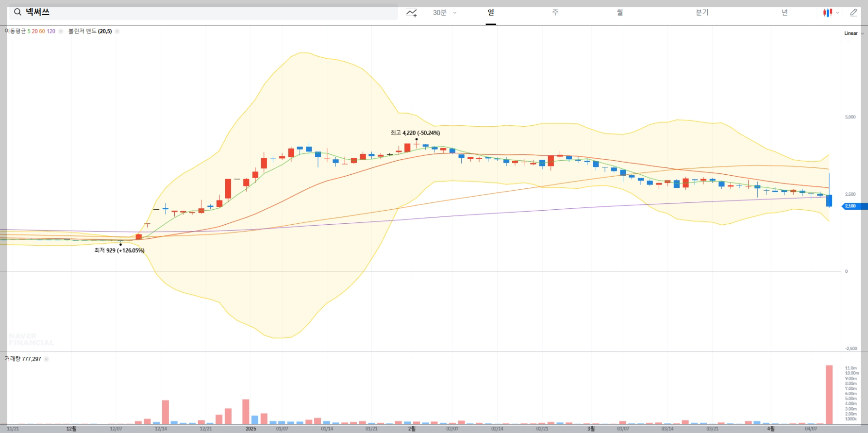Click the search magnifier icon
This screenshot has width=868, height=433.
(x=17, y=12)
